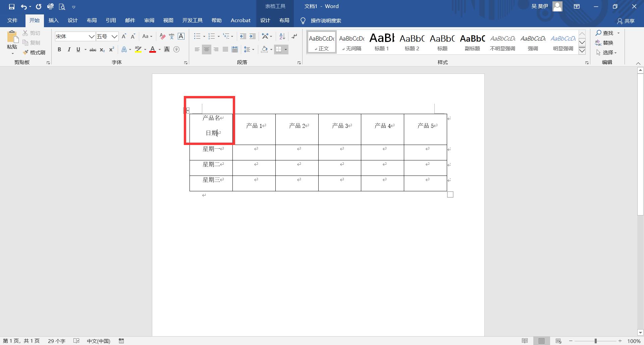Open the Phonetic Guide (pinyin) tool
The width and height of the screenshot is (644, 345).
click(172, 36)
